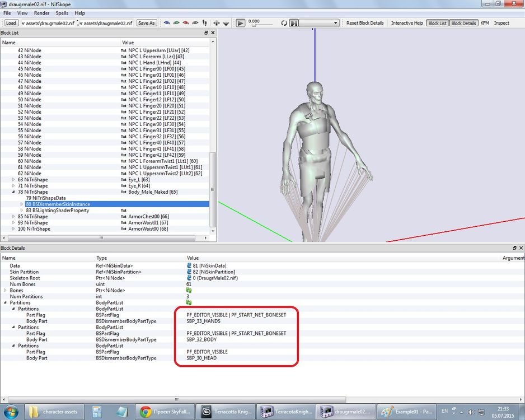Viewport: 525px width, 420px height.
Task: Expand 93 NiTriShape ArmorWaist01 node
Action: point(13,223)
